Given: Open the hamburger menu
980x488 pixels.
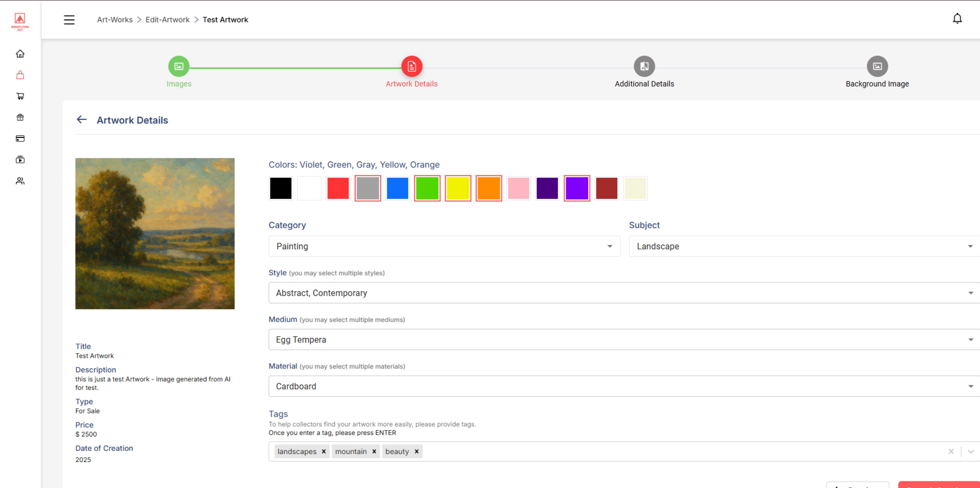Looking at the screenshot, I should point(69,20).
